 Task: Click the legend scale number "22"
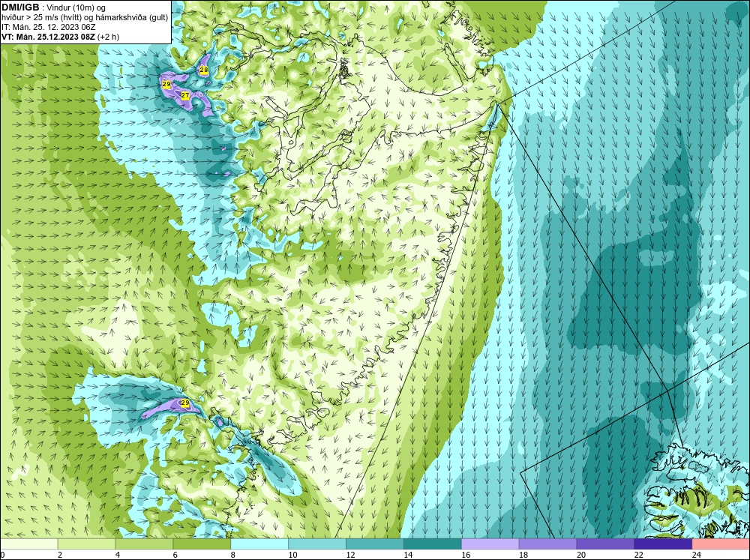tap(638, 555)
